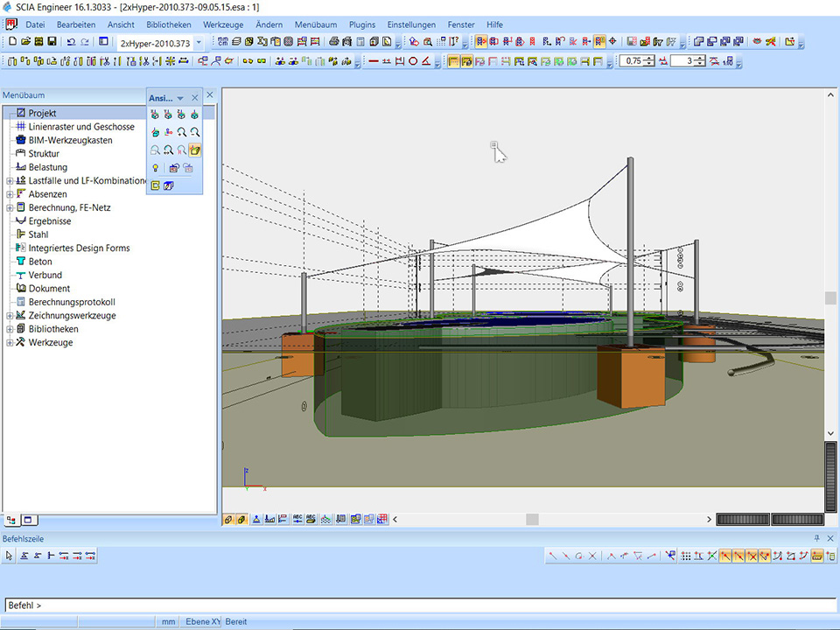
Task: Click the red line drawing tool icon
Action: 374,61
